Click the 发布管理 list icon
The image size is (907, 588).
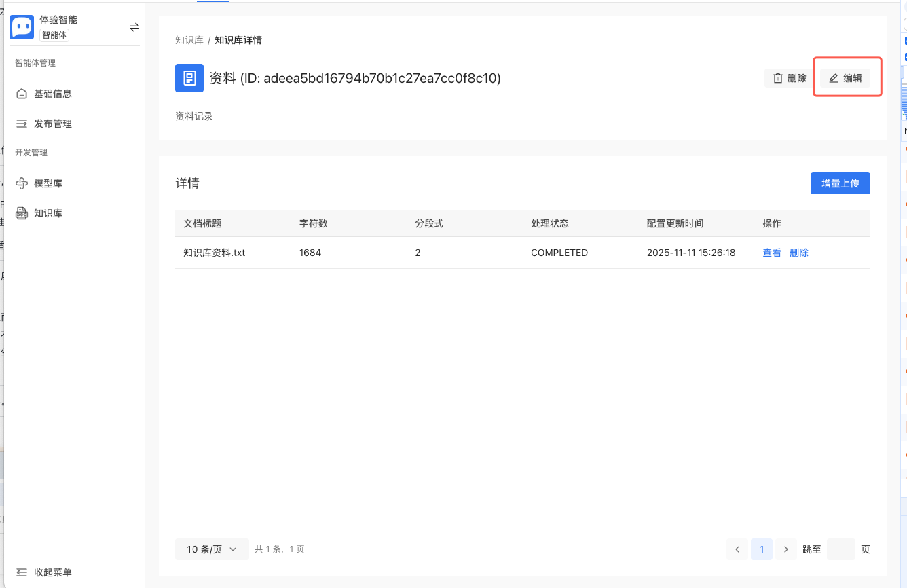pos(22,123)
